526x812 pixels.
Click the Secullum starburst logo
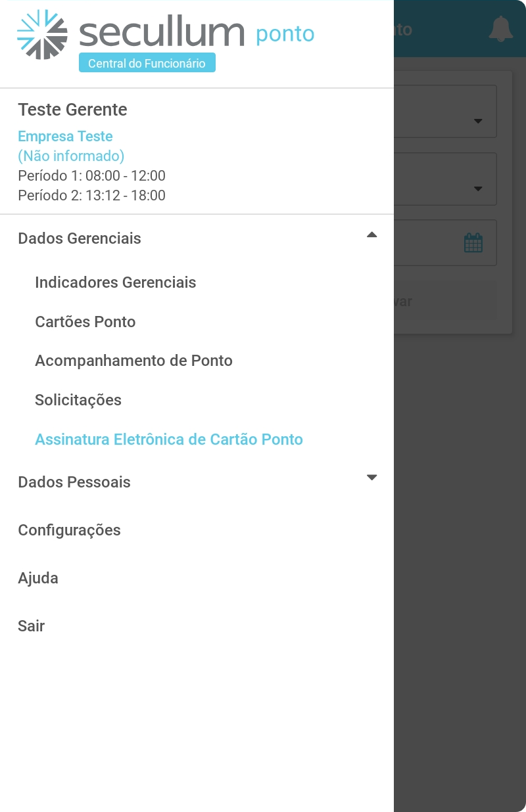point(42,34)
